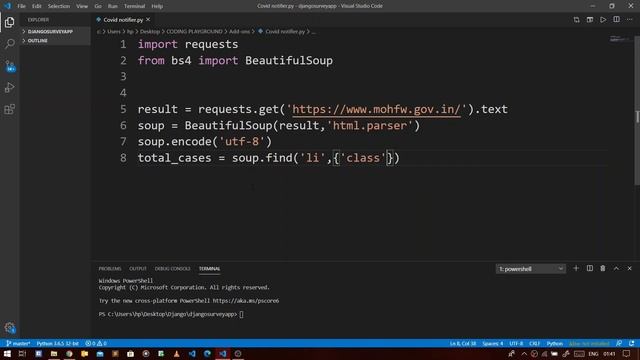Click Python language mode selector
Viewport: 640px width, 360px height.
click(555, 343)
